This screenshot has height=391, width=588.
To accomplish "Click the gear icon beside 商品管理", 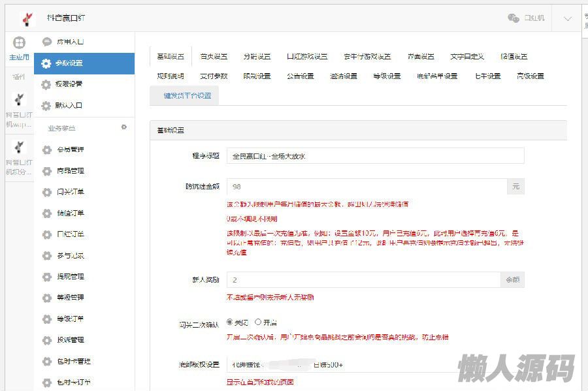I will (46, 171).
